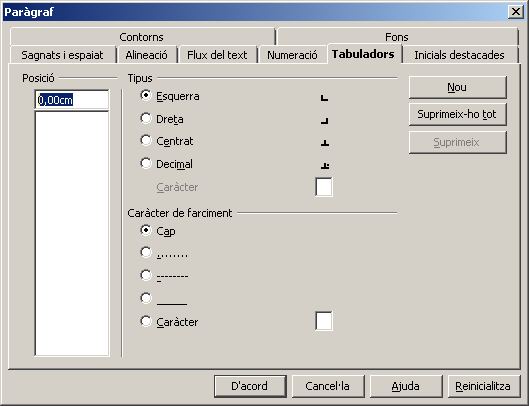529x406 pixels.
Task: Click the fill Caràcter text box
Action: (x=324, y=321)
